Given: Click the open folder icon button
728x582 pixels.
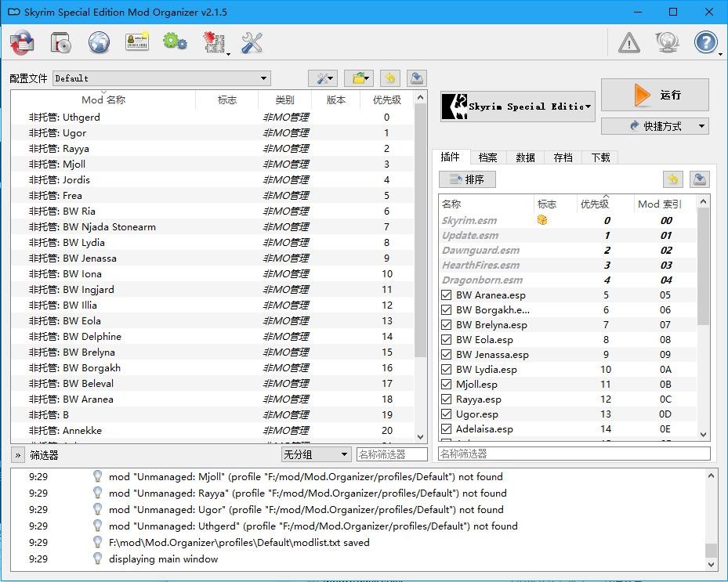Looking at the screenshot, I should [359, 78].
